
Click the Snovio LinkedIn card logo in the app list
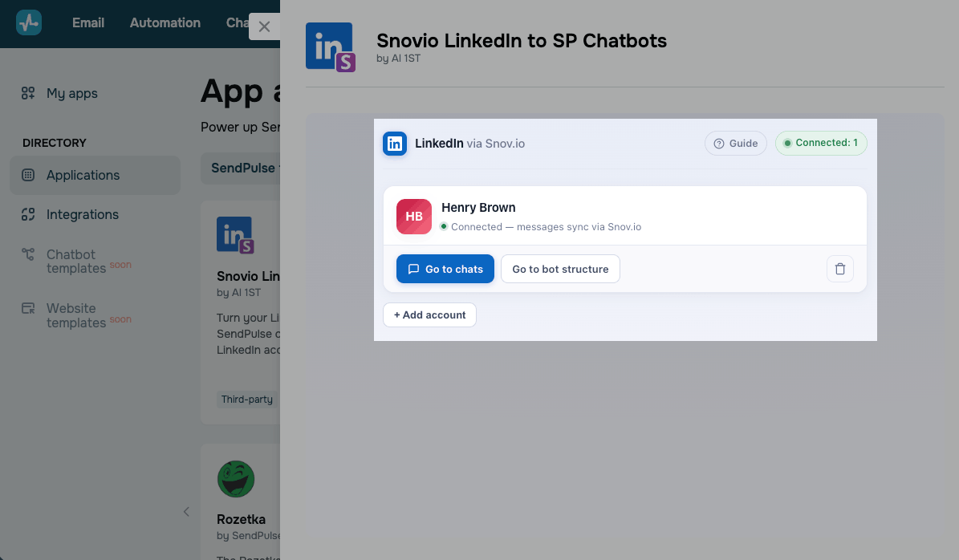pyautogui.click(x=235, y=235)
